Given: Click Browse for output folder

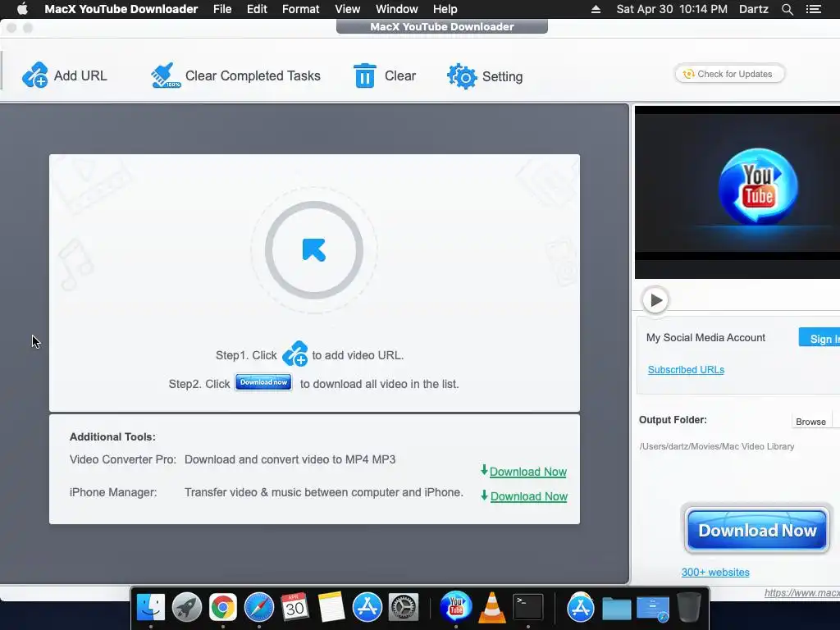Looking at the screenshot, I should [x=810, y=422].
